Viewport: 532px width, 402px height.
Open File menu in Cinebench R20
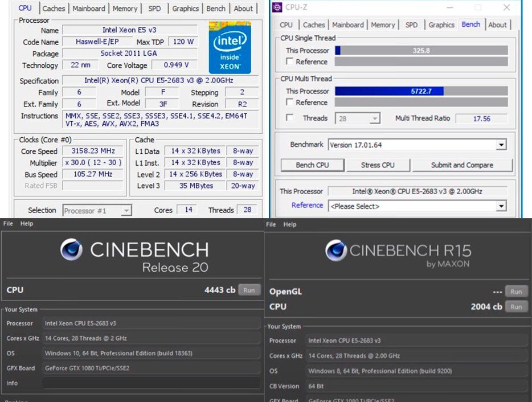pyautogui.click(x=8, y=224)
